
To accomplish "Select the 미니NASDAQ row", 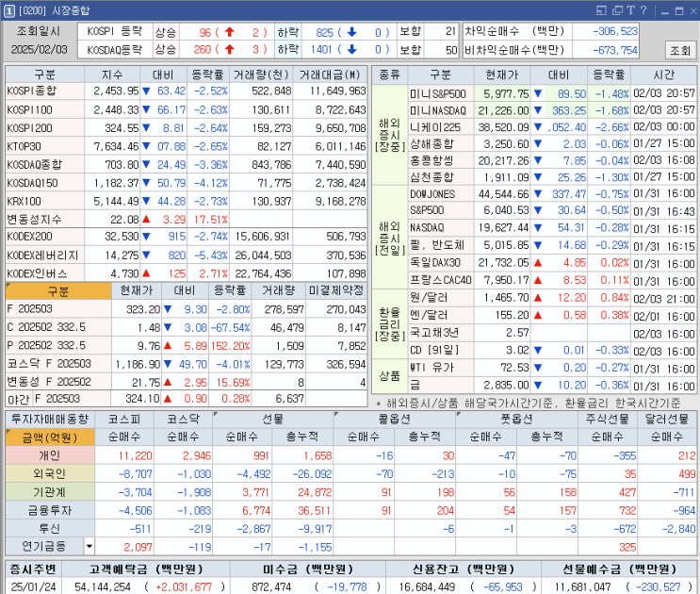I will [552, 110].
